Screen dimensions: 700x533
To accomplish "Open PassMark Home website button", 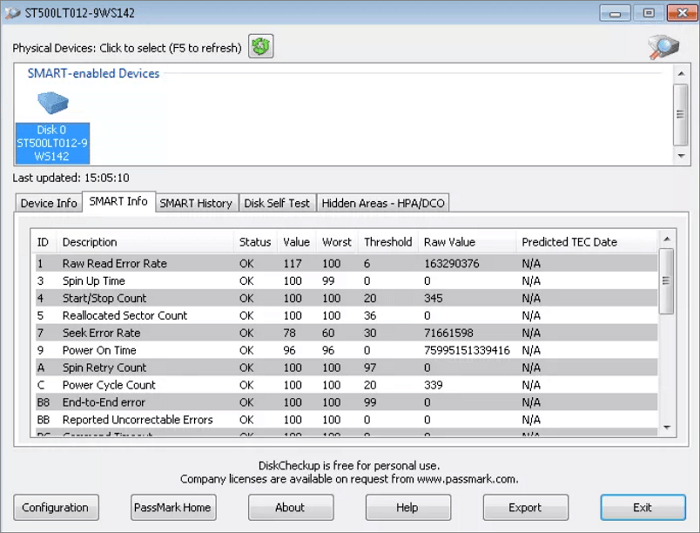I will coord(173,507).
